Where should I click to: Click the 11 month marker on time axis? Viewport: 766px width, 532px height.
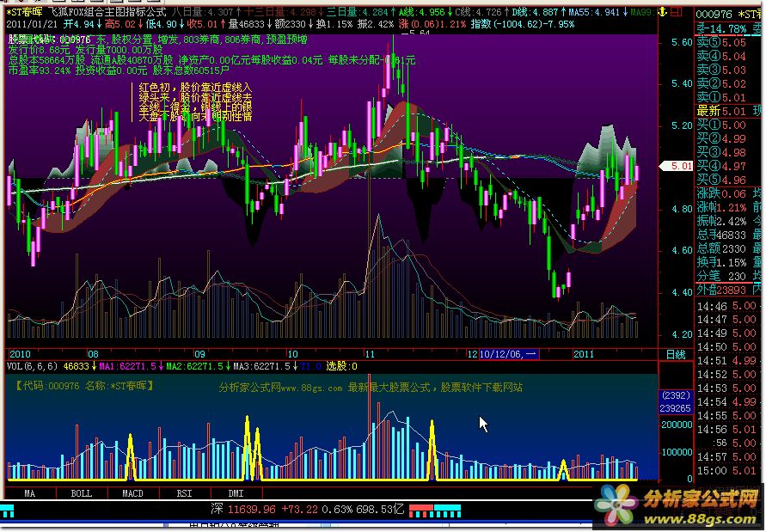tap(370, 354)
